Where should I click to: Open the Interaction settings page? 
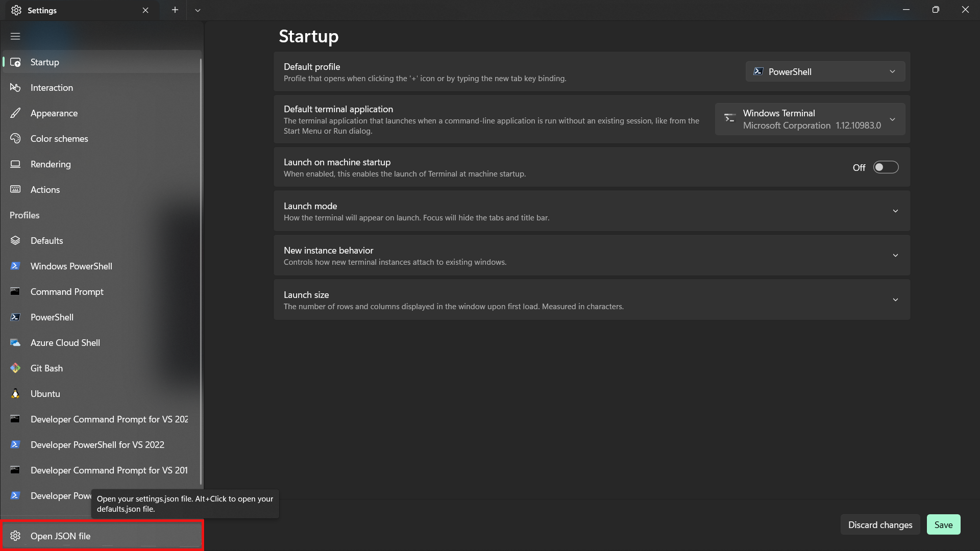(x=52, y=88)
